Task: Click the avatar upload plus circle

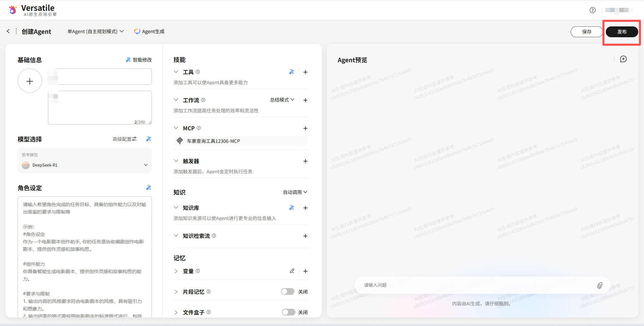Action: [x=30, y=81]
